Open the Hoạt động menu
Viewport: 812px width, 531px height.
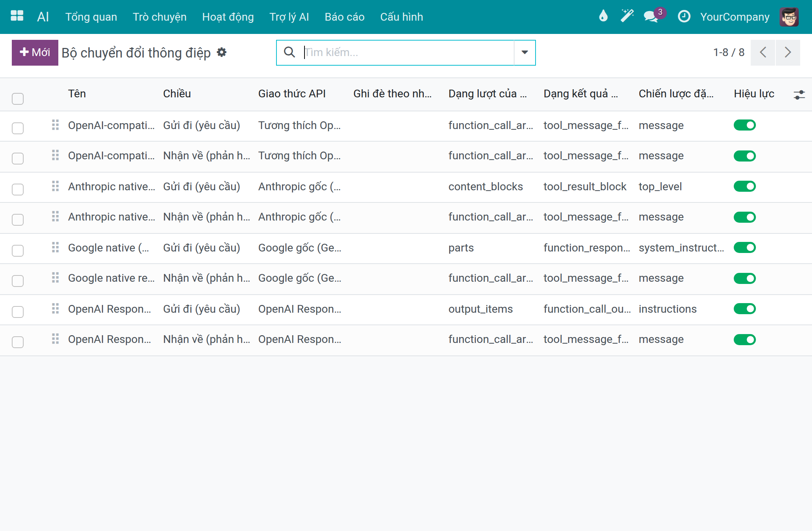pos(228,17)
